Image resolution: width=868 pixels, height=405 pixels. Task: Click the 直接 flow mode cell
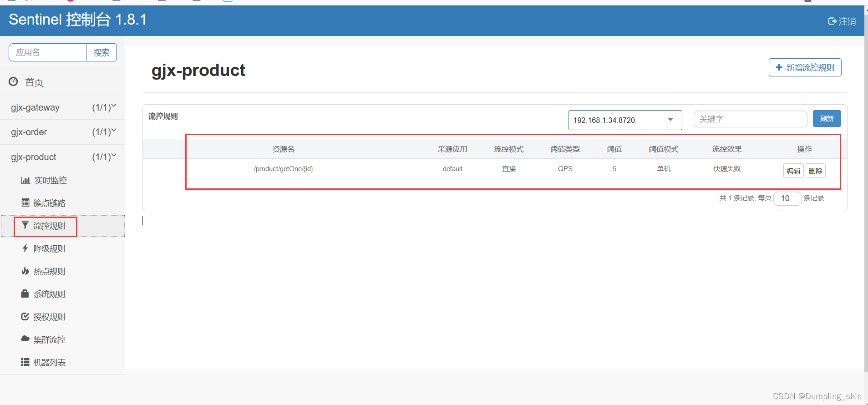(x=509, y=169)
